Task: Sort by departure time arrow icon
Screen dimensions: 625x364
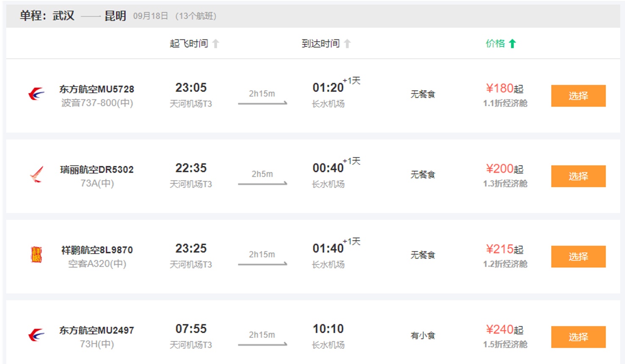Action: [x=216, y=44]
